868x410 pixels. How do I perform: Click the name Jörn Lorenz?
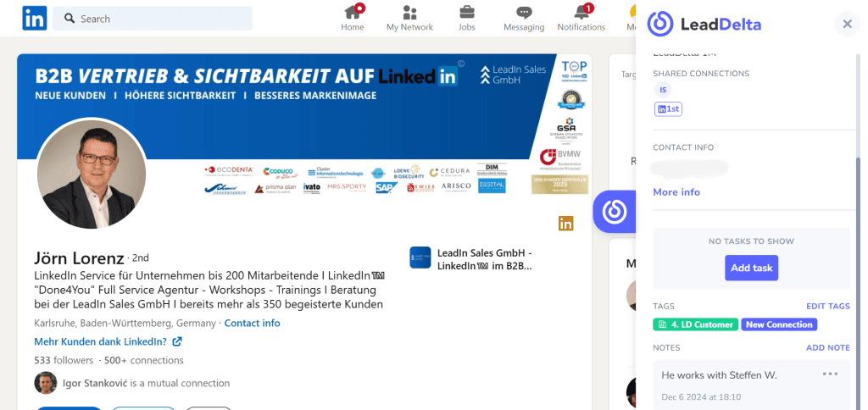tap(79, 258)
